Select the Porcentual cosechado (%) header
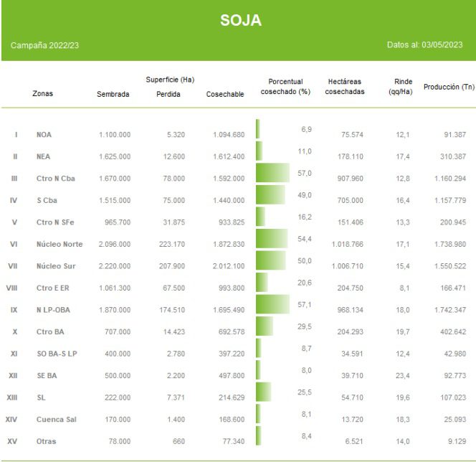Viewport: 476px width, 462px height. (x=285, y=87)
